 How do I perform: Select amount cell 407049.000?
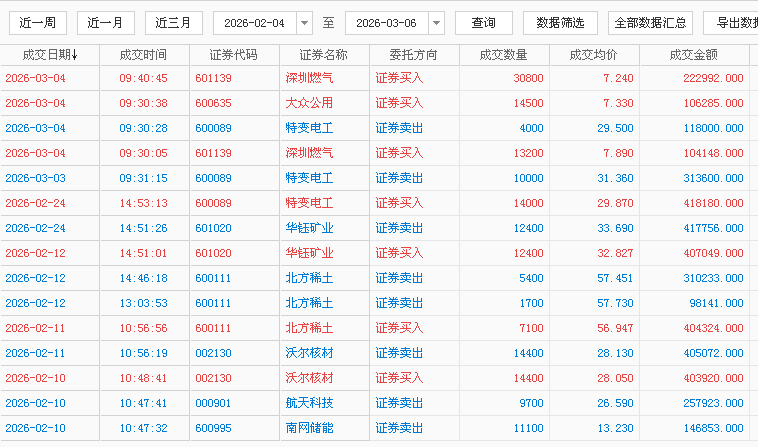coord(714,253)
